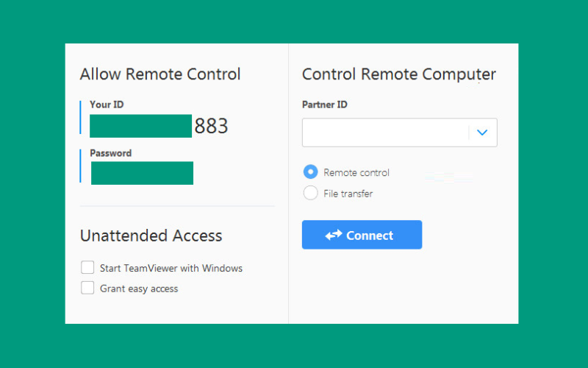Viewport: 588px width, 368px height.
Task: Click the 'Remote control' option text
Action: point(356,172)
